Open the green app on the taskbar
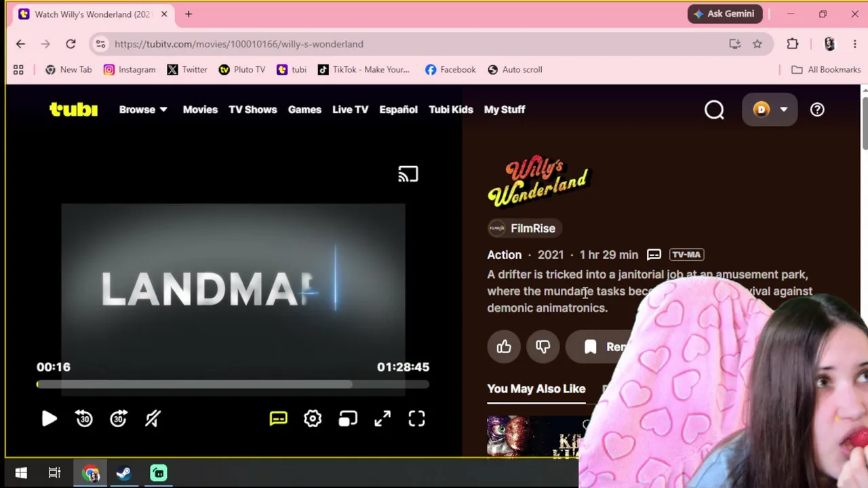The height and width of the screenshot is (488, 868). (x=159, y=473)
